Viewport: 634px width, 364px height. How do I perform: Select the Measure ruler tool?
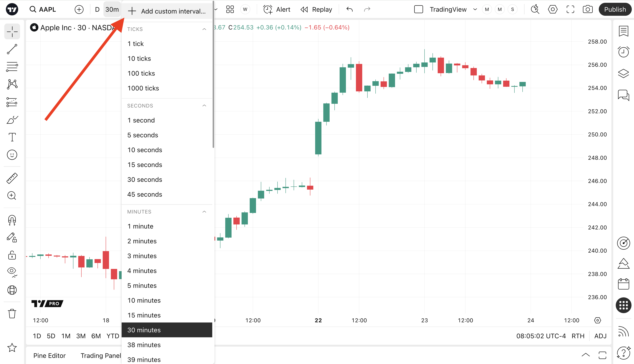click(12, 178)
